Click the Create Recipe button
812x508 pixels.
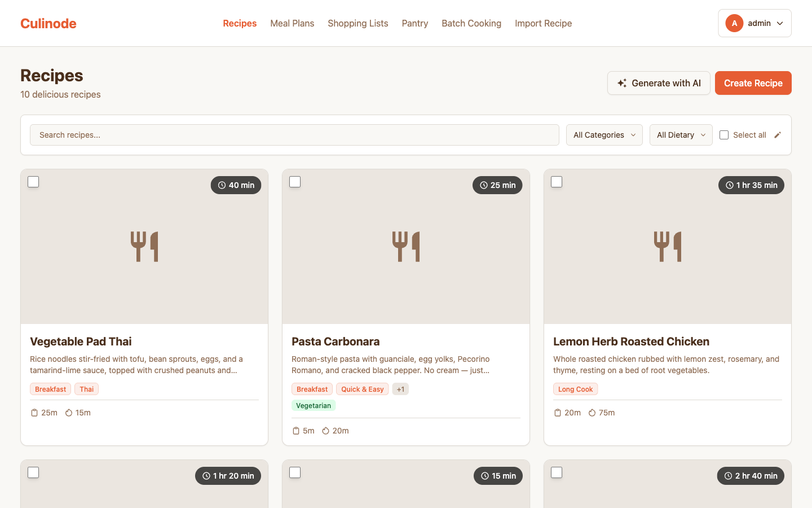[x=753, y=83]
